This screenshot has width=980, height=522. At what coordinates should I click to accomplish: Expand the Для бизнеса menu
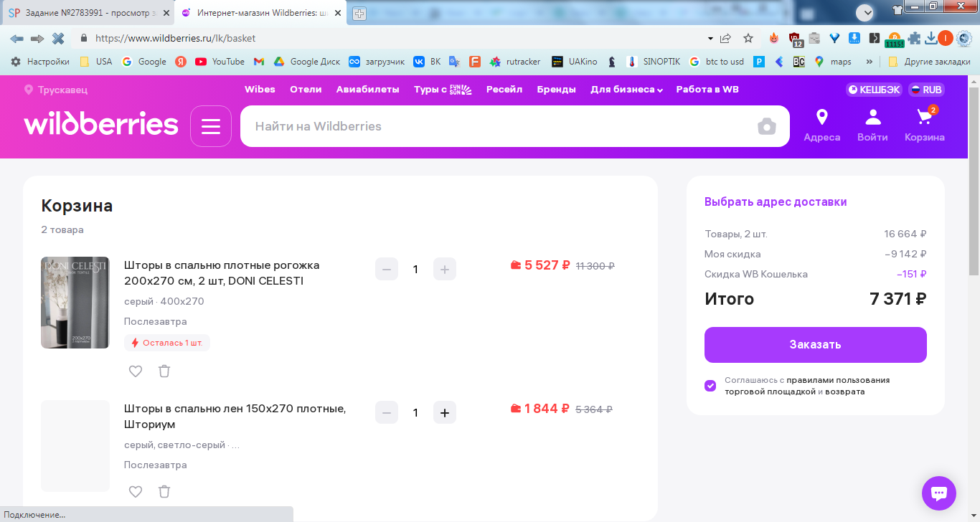626,90
